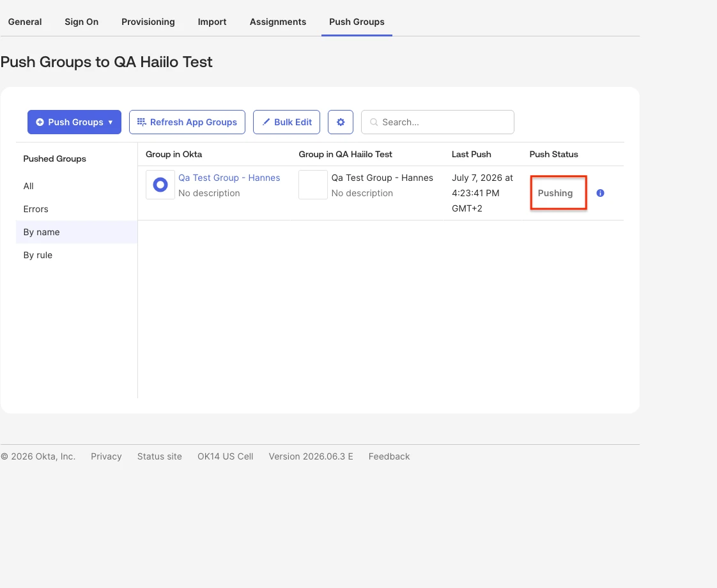Select the By name filter
Screen dimensions: 717x588
click(76, 232)
